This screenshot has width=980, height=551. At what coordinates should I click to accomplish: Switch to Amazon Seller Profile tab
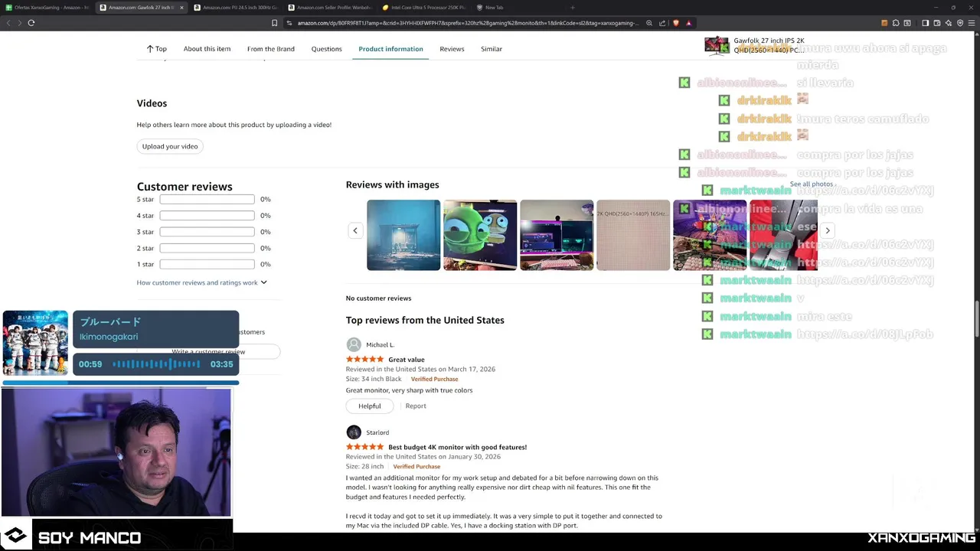(331, 8)
